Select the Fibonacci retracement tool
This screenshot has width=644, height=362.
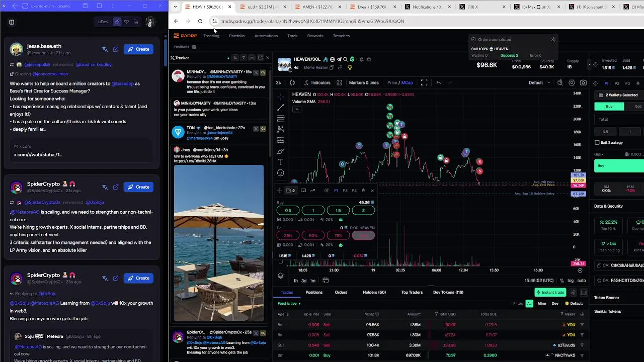tap(281, 118)
